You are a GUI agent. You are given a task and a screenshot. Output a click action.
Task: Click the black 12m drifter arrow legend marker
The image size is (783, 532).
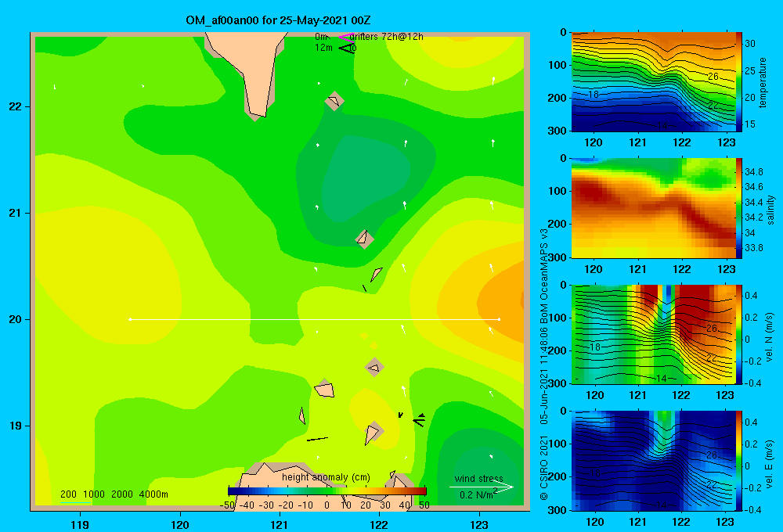tap(347, 48)
